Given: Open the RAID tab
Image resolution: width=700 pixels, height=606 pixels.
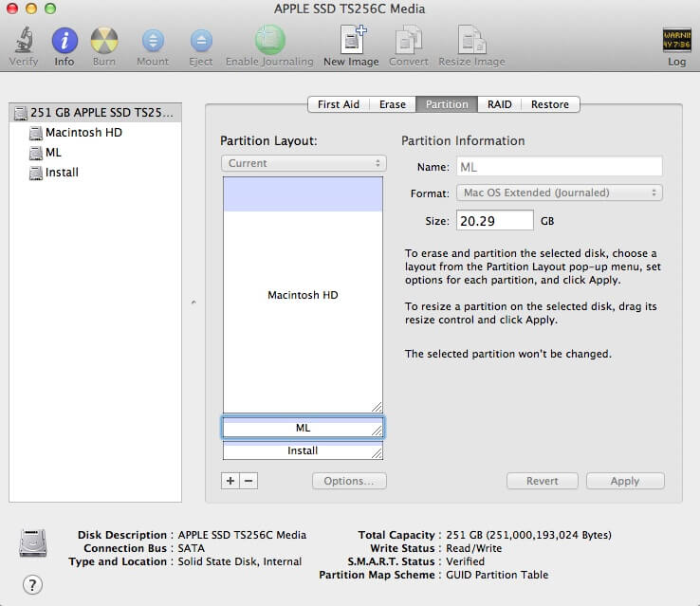Looking at the screenshot, I should (500, 104).
